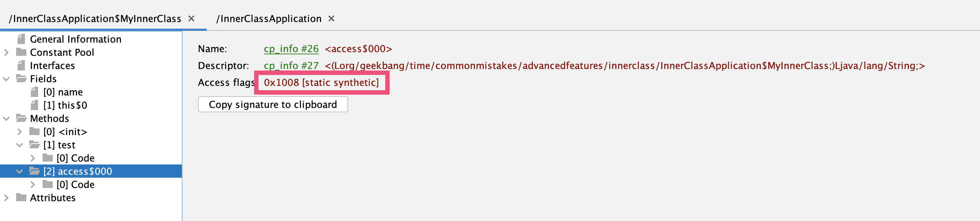Click the file icon beside [1] this$0
This screenshot has height=221, width=980.
34,105
